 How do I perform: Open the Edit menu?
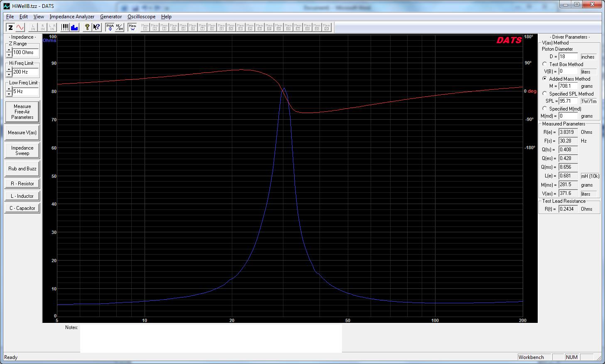pyautogui.click(x=24, y=17)
